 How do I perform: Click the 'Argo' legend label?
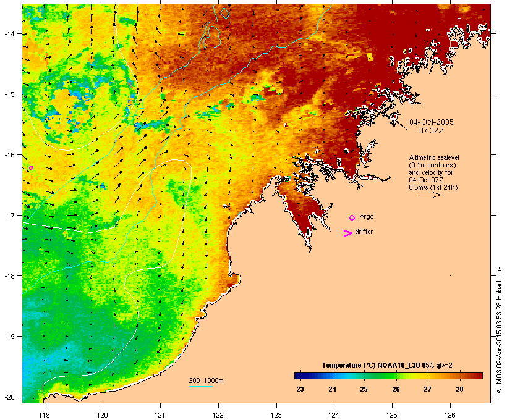click(x=367, y=216)
